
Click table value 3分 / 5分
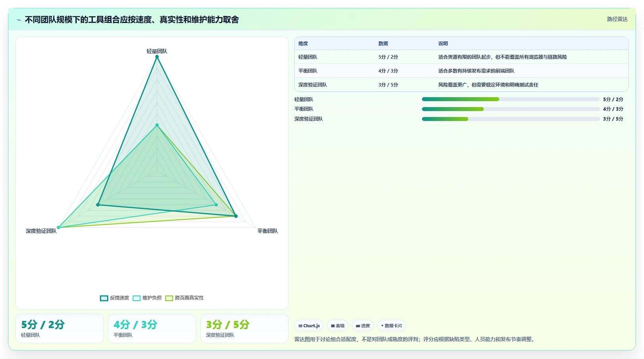[x=388, y=85]
